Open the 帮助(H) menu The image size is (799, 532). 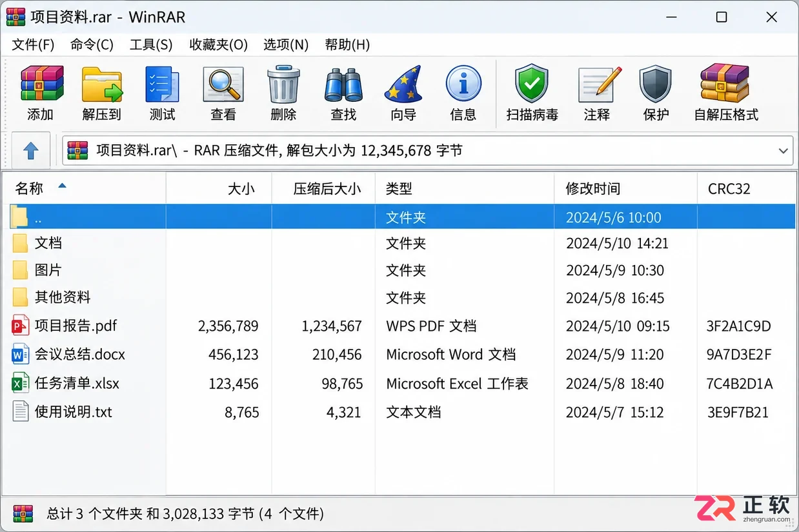tap(347, 44)
